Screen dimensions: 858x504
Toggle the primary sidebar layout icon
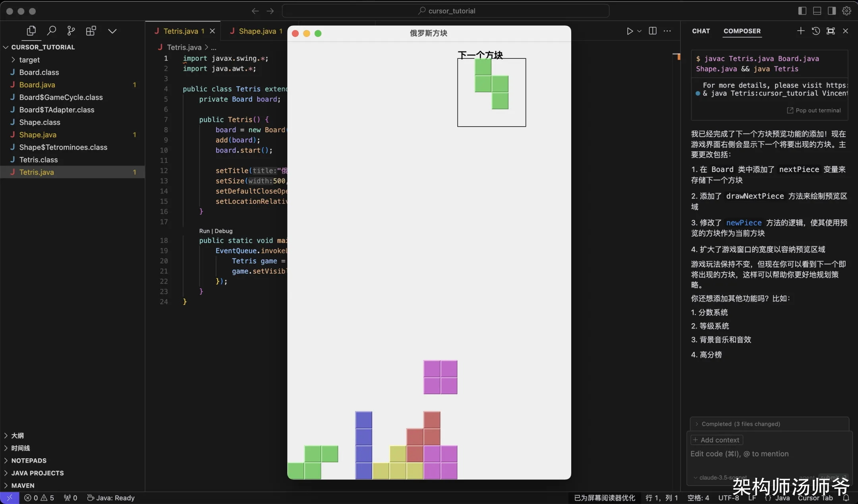(x=802, y=11)
